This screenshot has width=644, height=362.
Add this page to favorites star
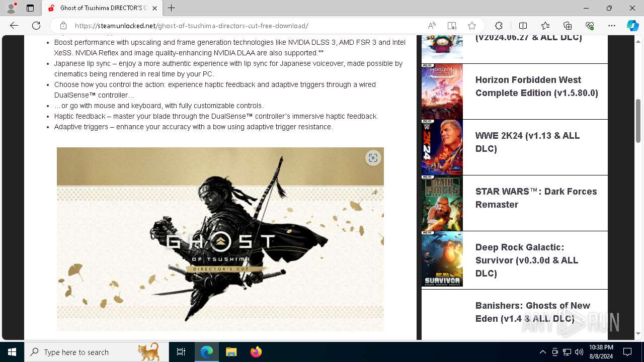472,26
